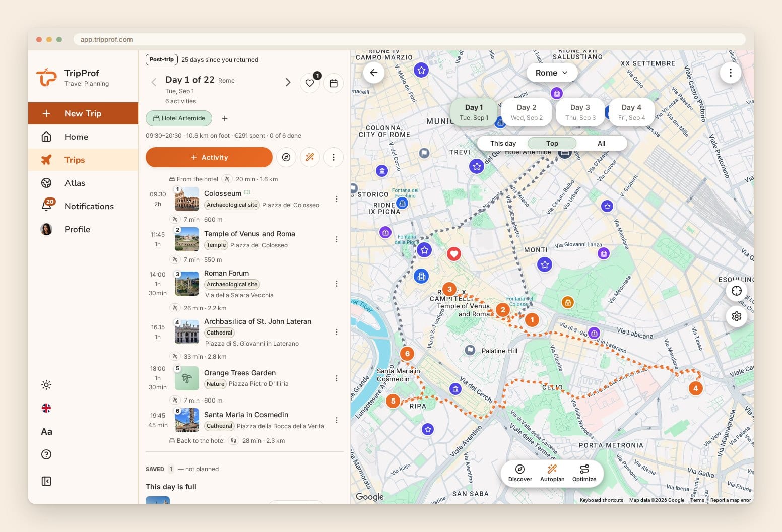Open the Aa text size control
The height and width of the screenshot is (532, 782).
46,431
